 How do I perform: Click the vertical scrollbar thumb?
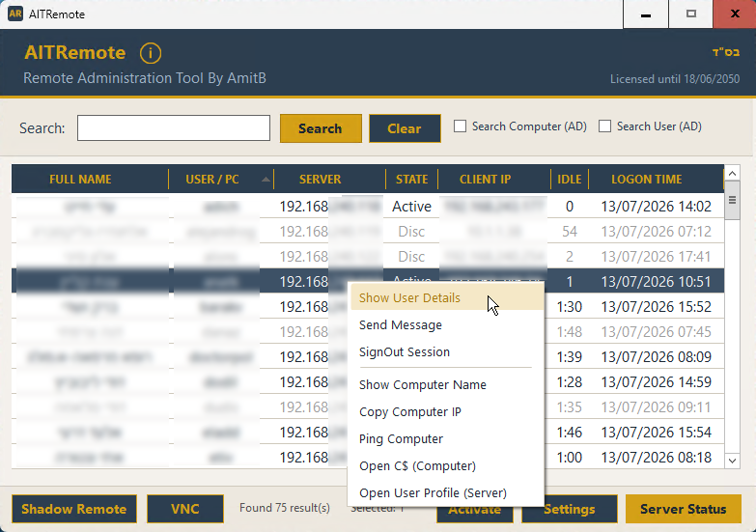click(733, 200)
